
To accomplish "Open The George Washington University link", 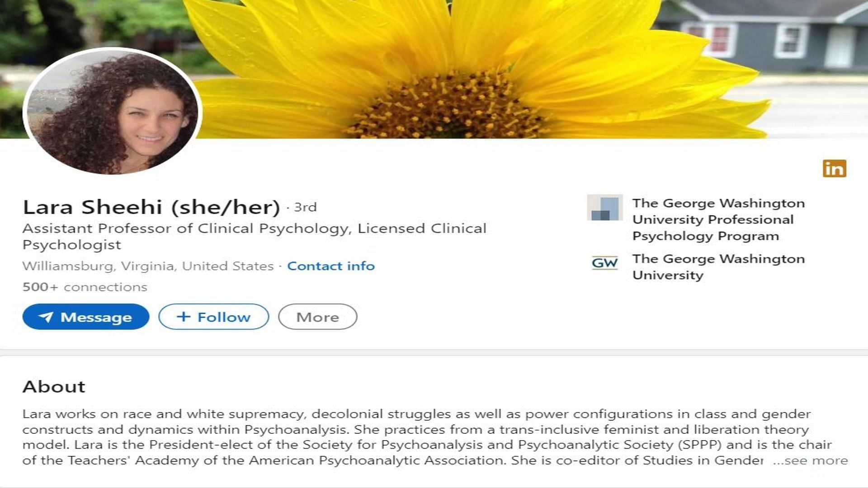I will pos(718,267).
